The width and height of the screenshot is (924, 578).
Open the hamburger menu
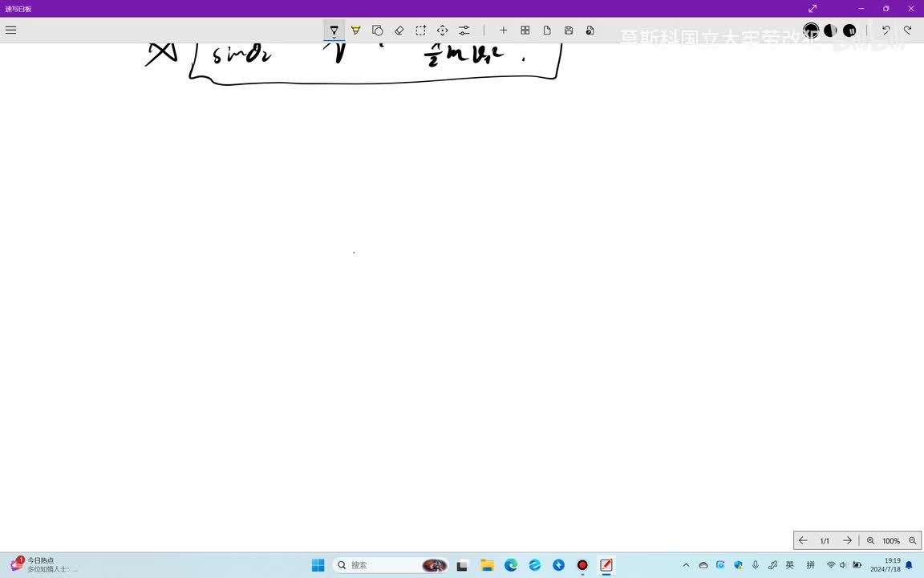tap(10, 30)
